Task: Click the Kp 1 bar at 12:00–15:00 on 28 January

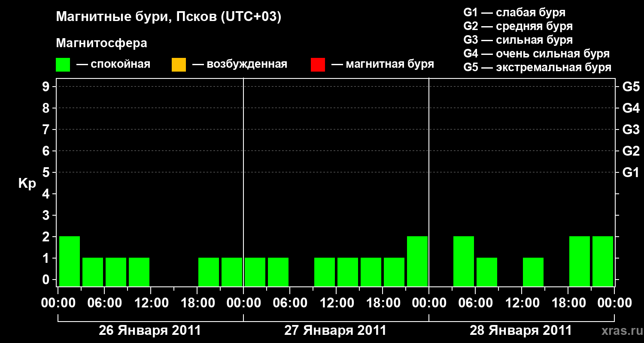Action: (x=533, y=272)
